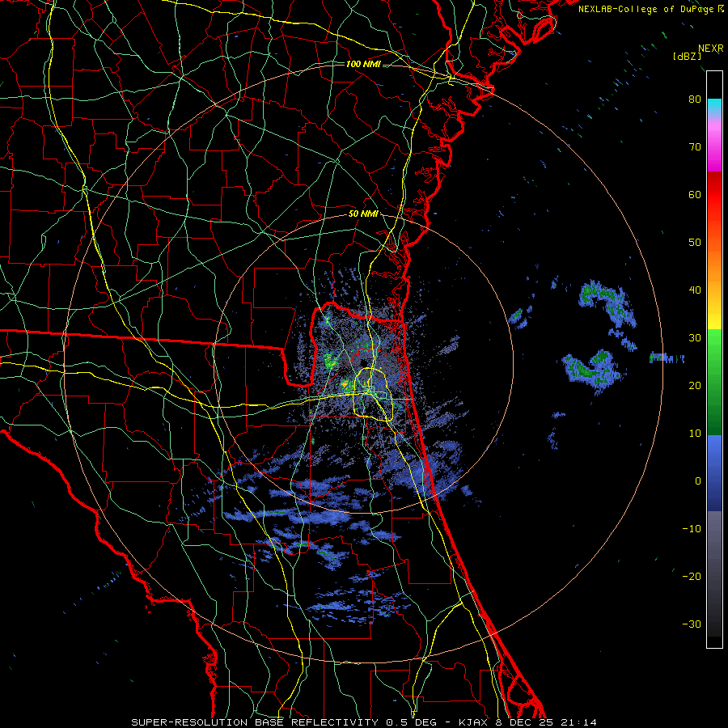Click the radar site center dot
This screenshot has height=728, width=728.
(x=363, y=363)
